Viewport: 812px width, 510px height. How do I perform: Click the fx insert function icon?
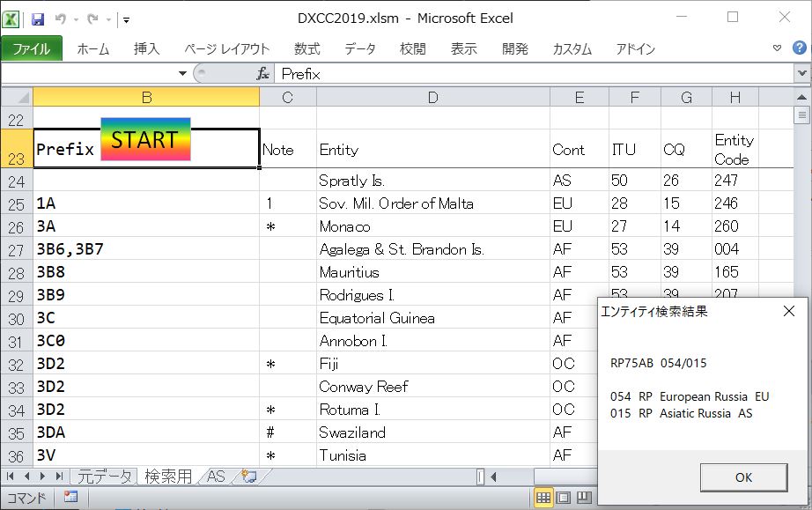pos(262,74)
